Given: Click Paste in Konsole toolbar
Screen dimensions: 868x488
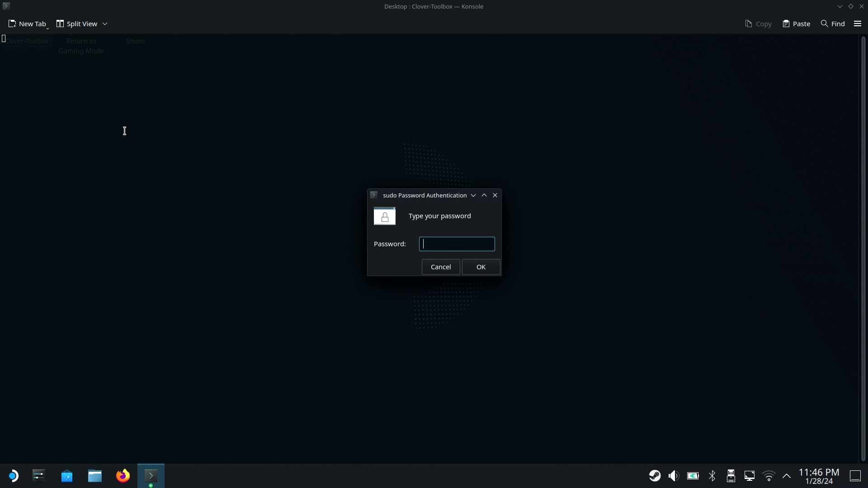Looking at the screenshot, I should coord(797,23).
